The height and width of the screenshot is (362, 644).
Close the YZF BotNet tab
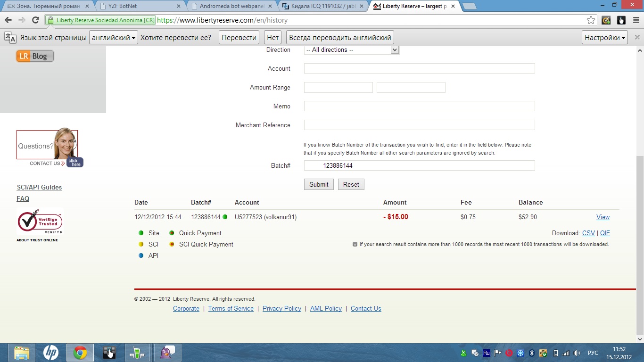click(x=178, y=6)
